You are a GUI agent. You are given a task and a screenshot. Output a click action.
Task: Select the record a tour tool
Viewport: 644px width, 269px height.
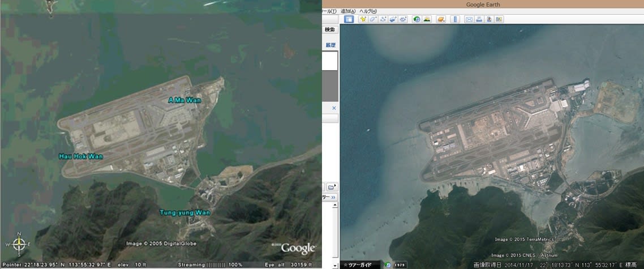point(403,19)
